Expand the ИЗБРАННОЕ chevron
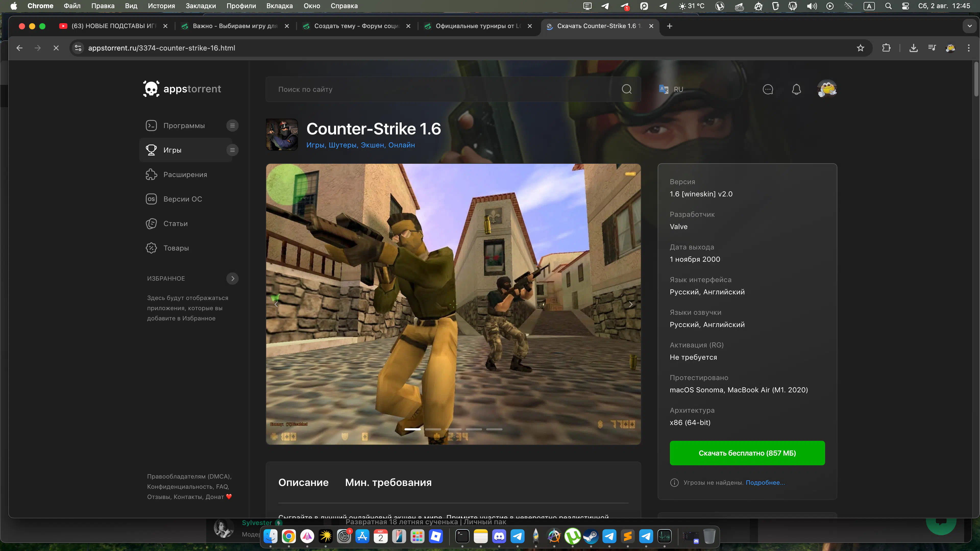The height and width of the screenshot is (551, 980). tap(232, 278)
